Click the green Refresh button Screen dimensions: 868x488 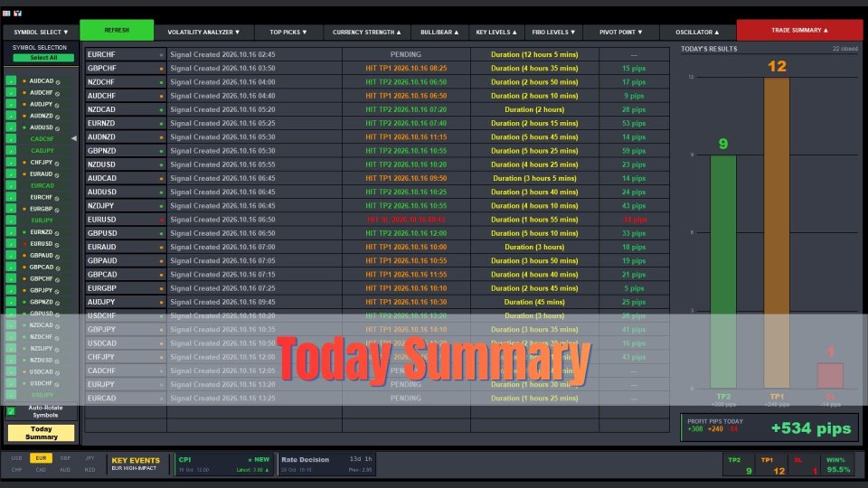coord(117,30)
